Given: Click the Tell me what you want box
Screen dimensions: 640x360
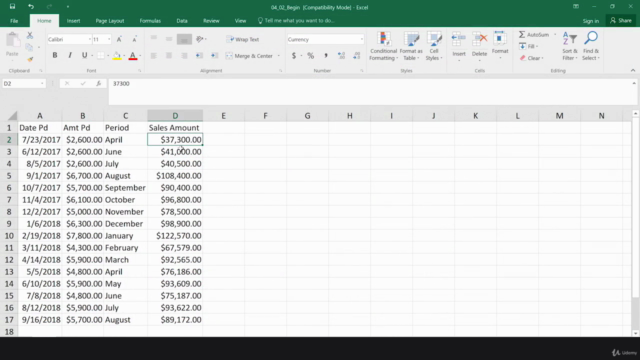Looking at the screenshot, I should pyautogui.click(x=296, y=20).
